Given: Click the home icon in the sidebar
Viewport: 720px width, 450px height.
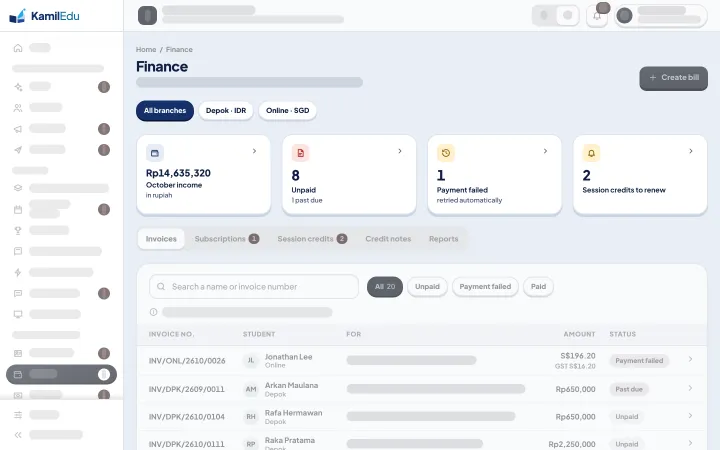Looking at the screenshot, I should pos(18,48).
